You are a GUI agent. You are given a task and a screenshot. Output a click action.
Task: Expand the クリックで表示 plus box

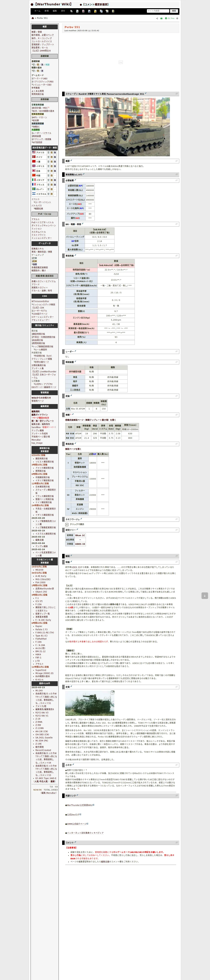(67, 524)
